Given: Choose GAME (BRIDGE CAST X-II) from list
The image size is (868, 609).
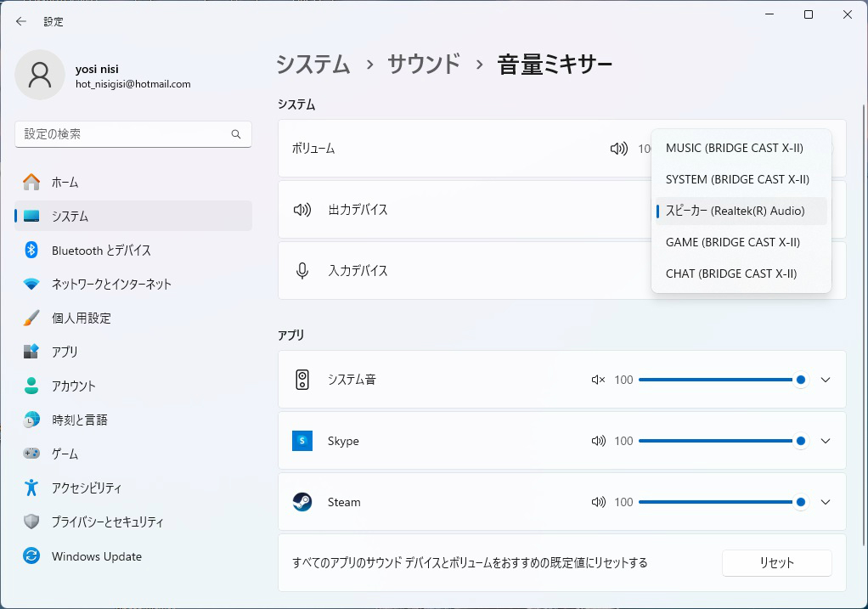Looking at the screenshot, I should click(733, 242).
